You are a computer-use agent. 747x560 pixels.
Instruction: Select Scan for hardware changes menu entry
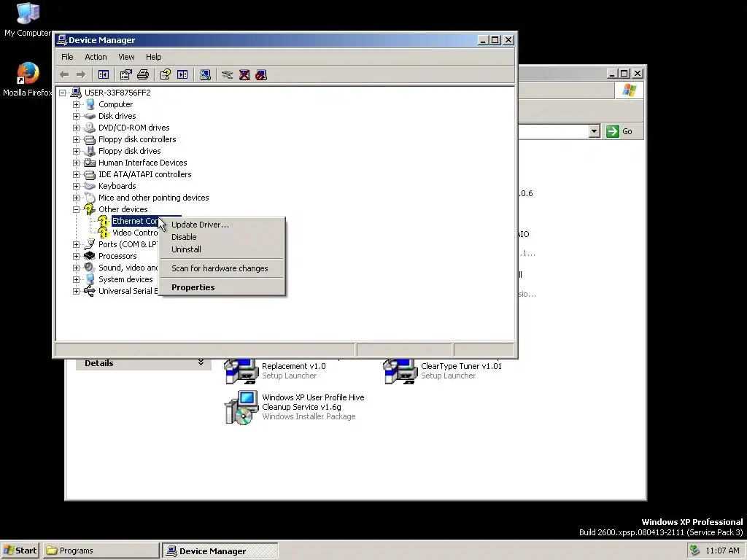click(x=222, y=268)
